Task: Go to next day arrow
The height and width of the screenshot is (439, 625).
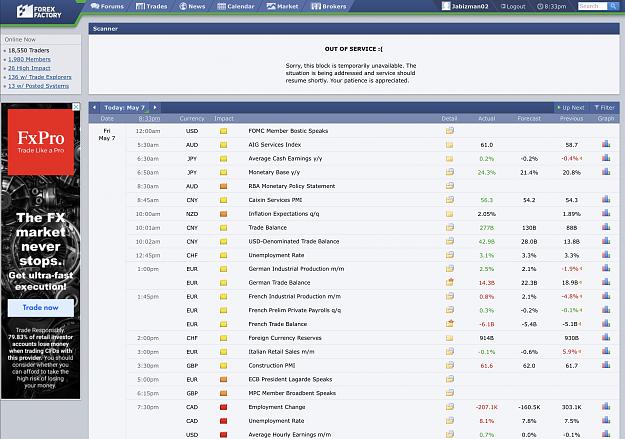Action: (x=155, y=107)
